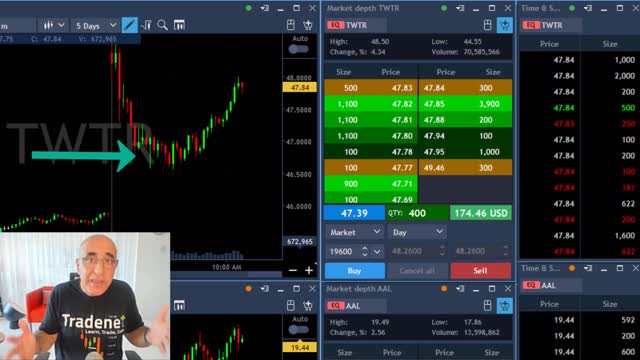Toggle the Auto scale switch on TWTR chart
The width and height of the screenshot is (640, 360).
[x=299, y=49]
